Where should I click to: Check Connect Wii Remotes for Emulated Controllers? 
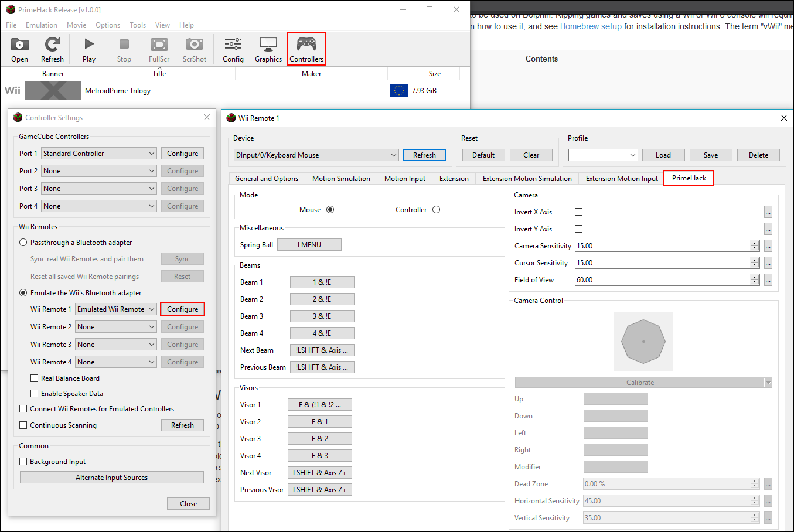[x=23, y=409]
